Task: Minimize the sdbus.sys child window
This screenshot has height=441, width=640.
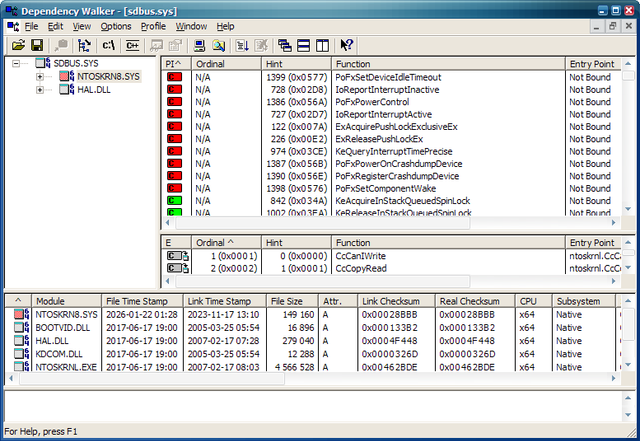Action: pos(597,27)
